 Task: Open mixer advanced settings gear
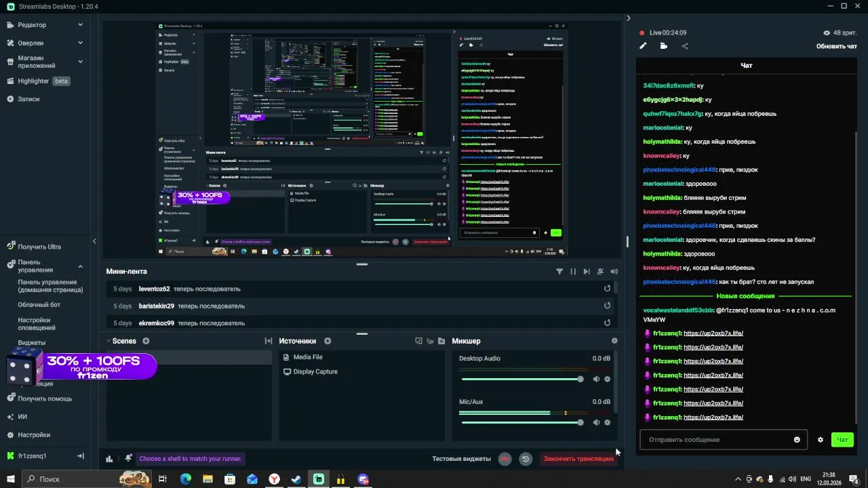(614, 341)
